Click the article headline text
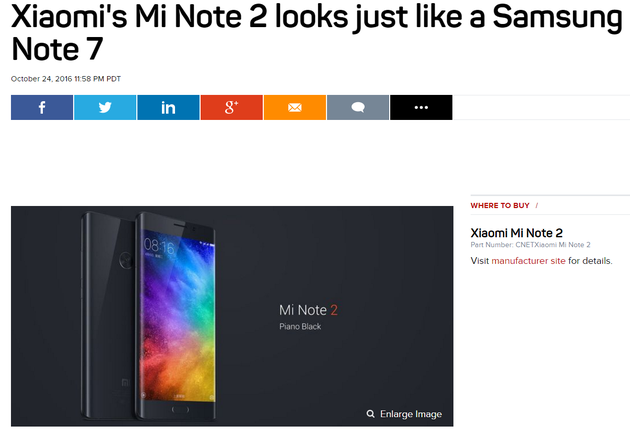 tap(317, 33)
